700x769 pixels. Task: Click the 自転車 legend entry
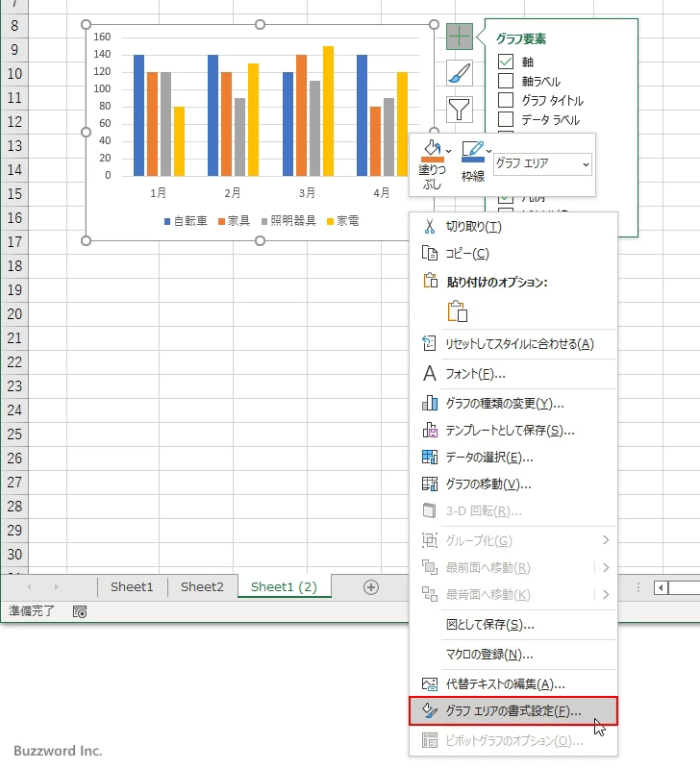point(186,221)
